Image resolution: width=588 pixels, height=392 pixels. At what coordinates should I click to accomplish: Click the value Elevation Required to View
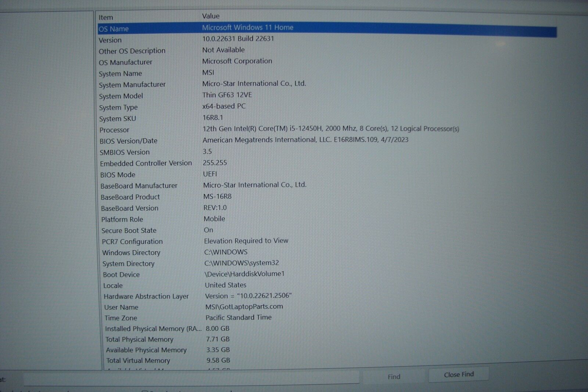(x=246, y=241)
